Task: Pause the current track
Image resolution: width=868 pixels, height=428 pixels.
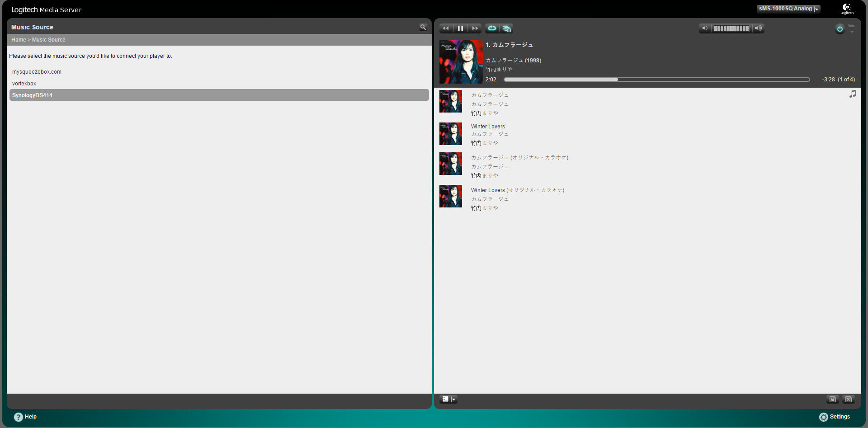Action: [x=460, y=28]
